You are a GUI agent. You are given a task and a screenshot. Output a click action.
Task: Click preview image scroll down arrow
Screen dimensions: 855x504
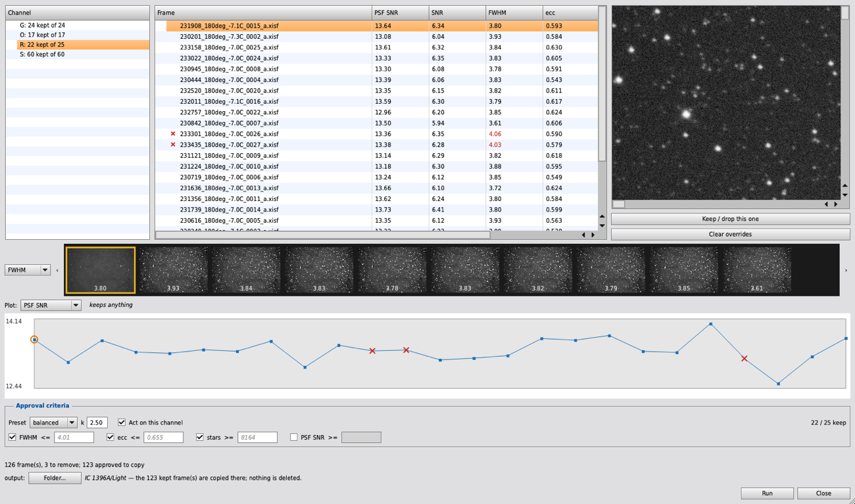845,195
